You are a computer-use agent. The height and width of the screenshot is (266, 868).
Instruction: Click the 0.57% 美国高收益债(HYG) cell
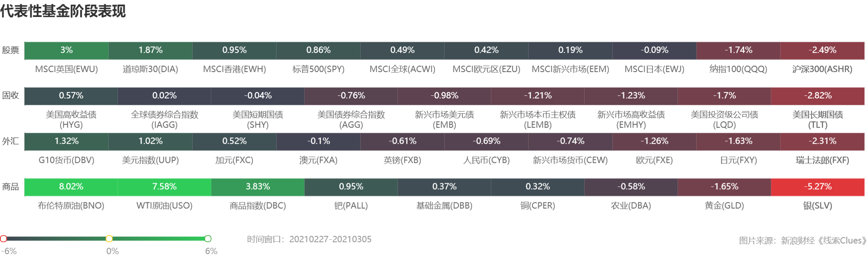71,96
